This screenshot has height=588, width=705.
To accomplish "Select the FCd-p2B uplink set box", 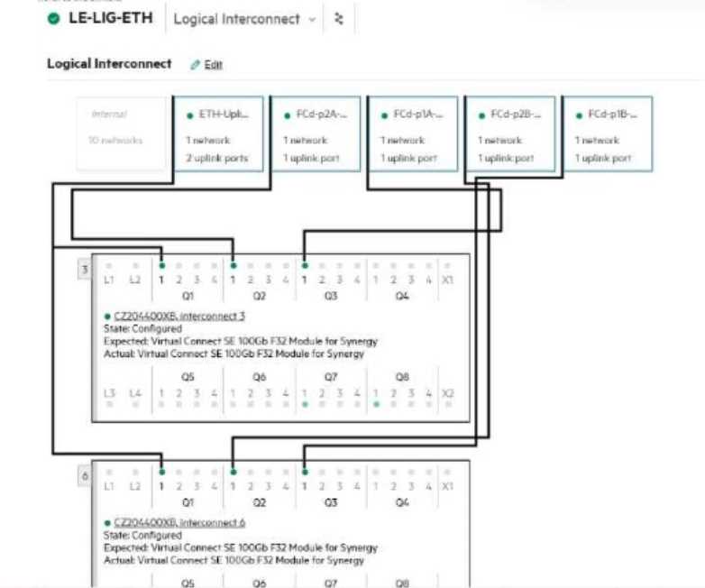I will [510, 134].
